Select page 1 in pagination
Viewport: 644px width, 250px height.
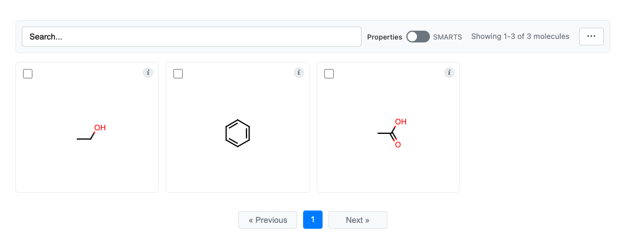tap(313, 219)
